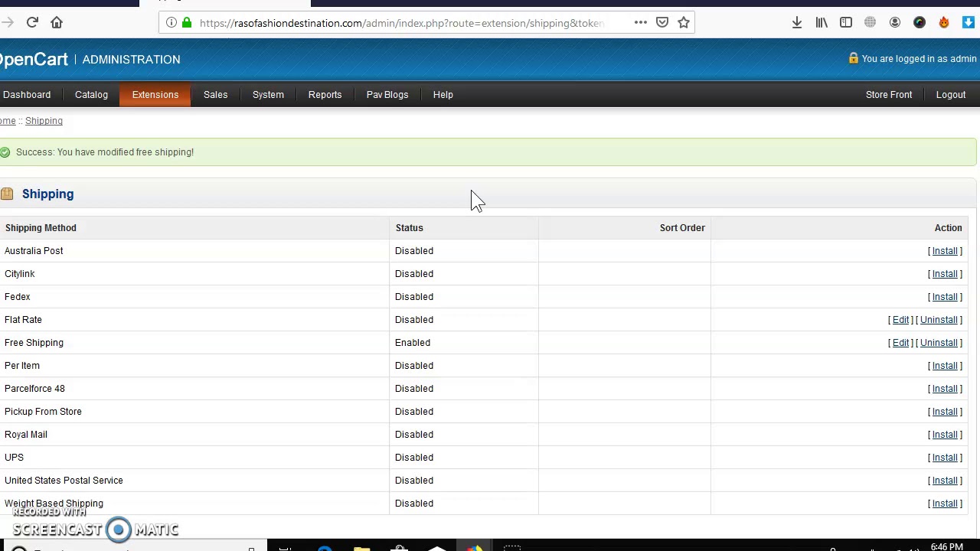Uninstall the Flat Rate shipping method
980x551 pixels.
click(939, 320)
